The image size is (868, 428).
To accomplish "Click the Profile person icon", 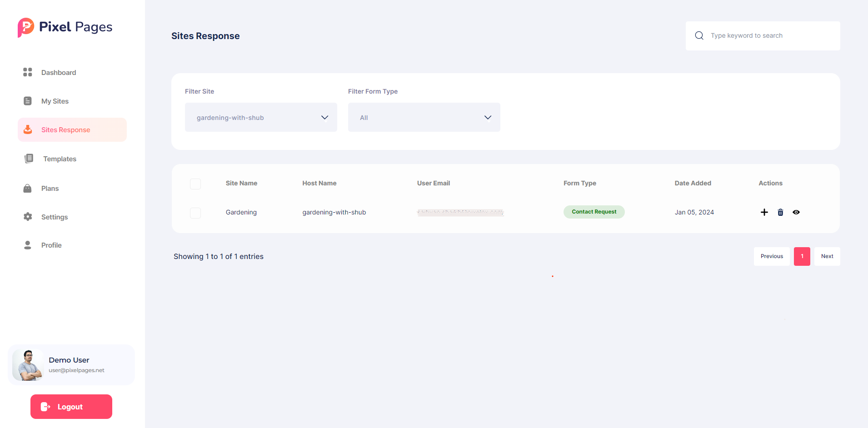I will pyautogui.click(x=28, y=245).
